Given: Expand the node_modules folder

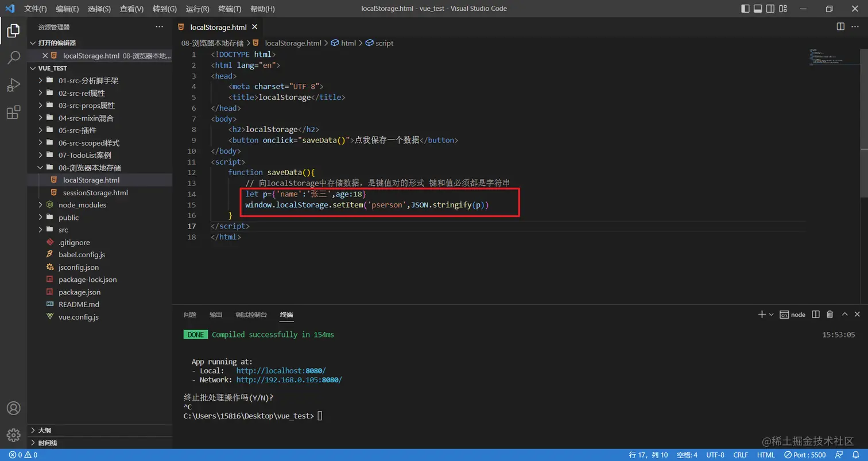Looking at the screenshot, I should tap(100, 205).
